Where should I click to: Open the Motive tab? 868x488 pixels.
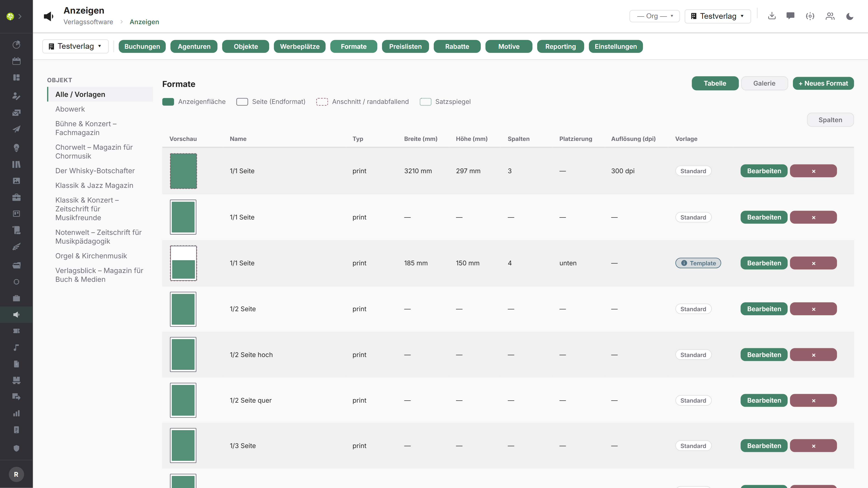click(x=509, y=47)
